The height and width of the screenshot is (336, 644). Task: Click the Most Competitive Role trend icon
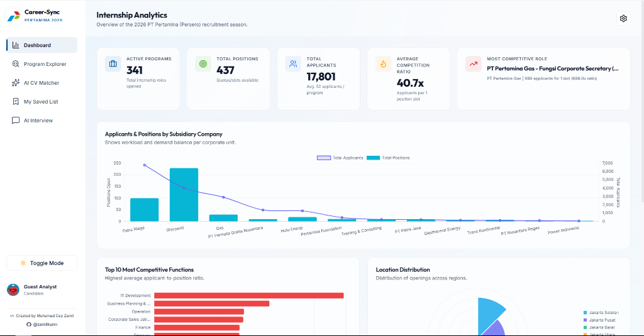pyautogui.click(x=473, y=64)
